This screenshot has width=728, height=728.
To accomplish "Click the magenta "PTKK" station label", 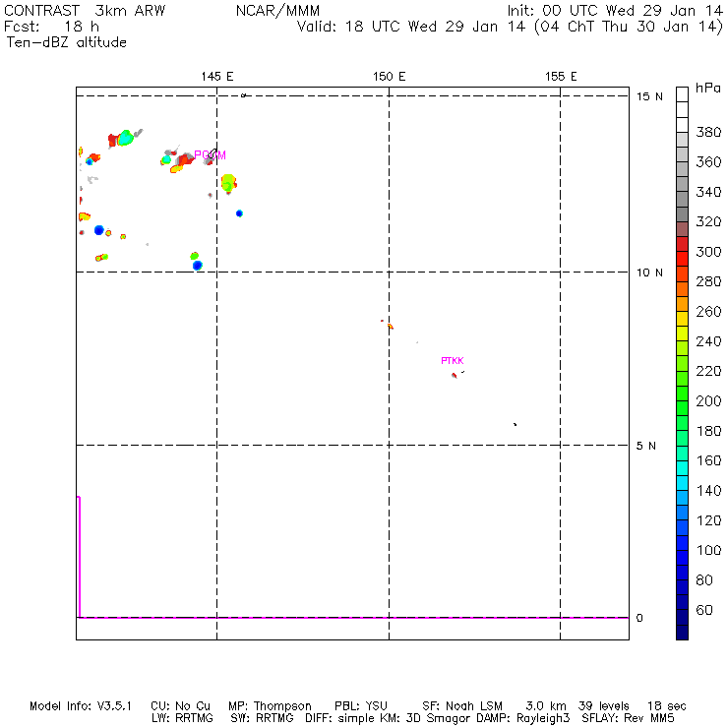I will [x=453, y=361].
